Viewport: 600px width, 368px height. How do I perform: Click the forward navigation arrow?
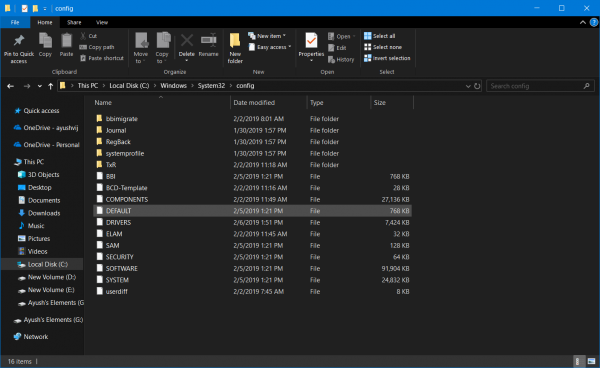[27, 86]
